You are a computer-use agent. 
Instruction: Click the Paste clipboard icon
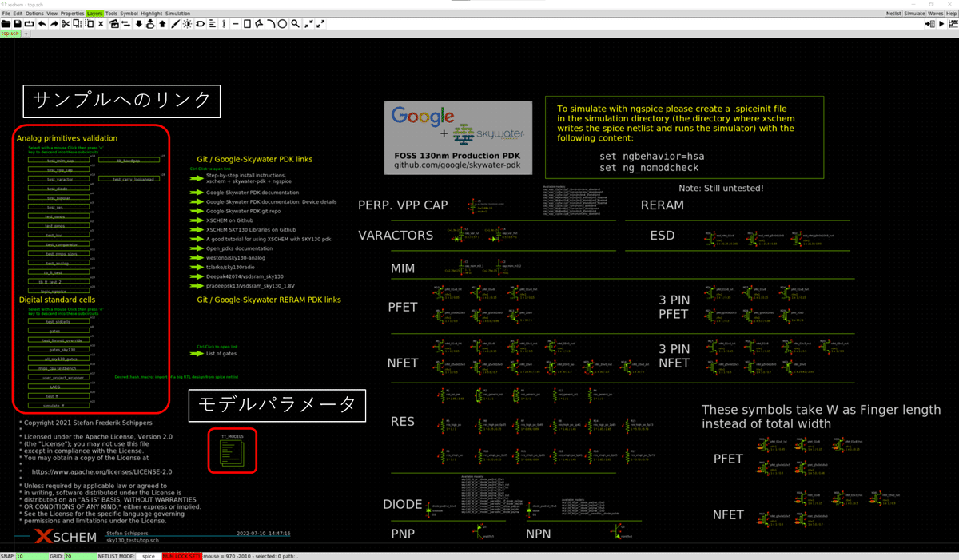tap(90, 24)
